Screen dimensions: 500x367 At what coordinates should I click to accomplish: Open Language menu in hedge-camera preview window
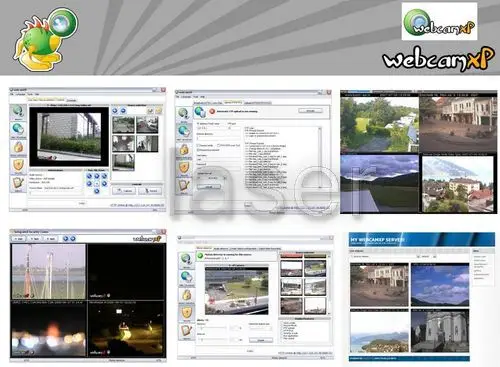[x=20, y=94]
